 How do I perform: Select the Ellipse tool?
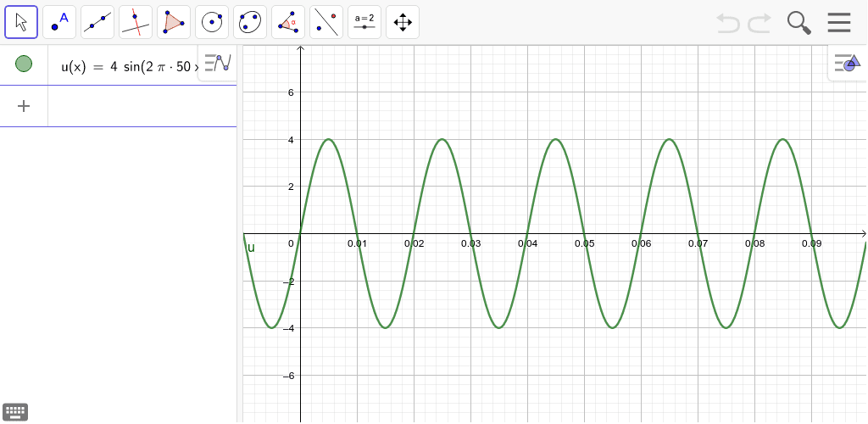tap(250, 22)
